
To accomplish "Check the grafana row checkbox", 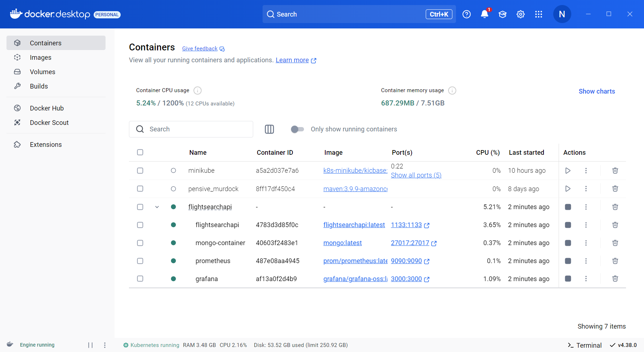I will click(140, 279).
